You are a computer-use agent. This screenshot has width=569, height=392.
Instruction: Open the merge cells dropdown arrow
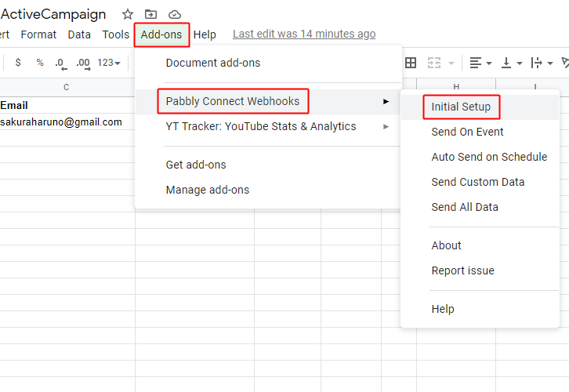pyautogui.click(x=451, y=64)
